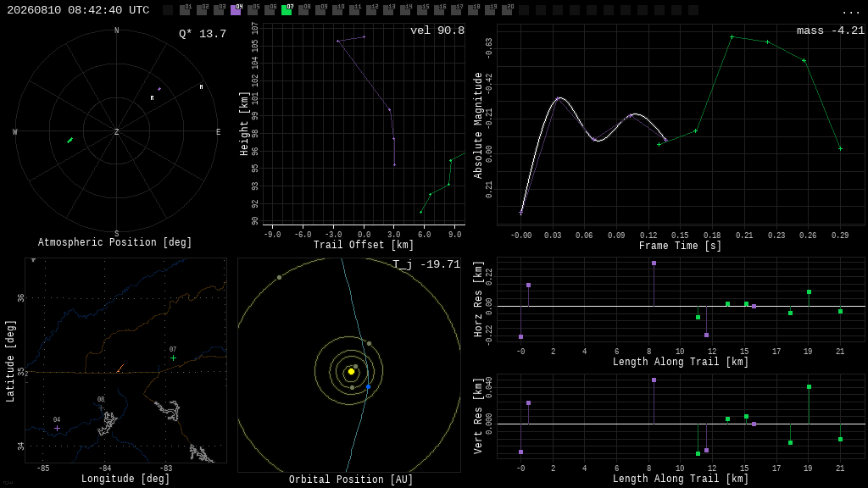The image size is (868, 488).
Task: Toggle station 02 box
Action: pyautogui.click(x=202, y=10)
